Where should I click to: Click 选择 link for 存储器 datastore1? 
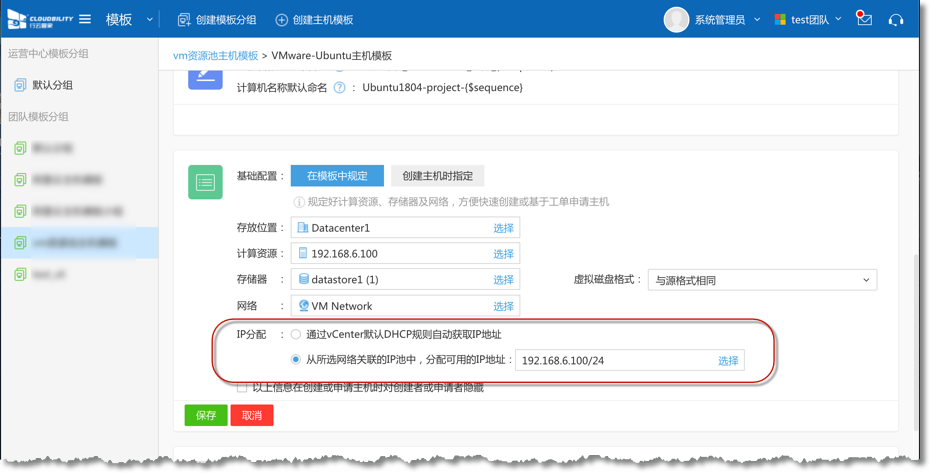[x=503, y=280]
